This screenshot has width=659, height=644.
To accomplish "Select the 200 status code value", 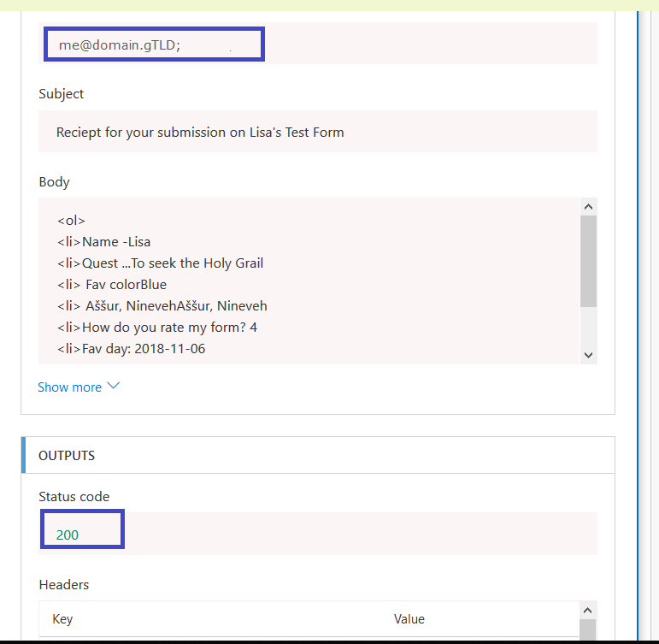I will [x=68, y=535].
